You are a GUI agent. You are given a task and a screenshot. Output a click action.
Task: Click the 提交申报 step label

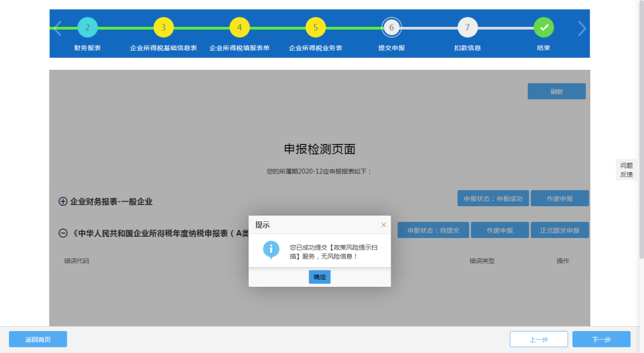coord(391,48)
